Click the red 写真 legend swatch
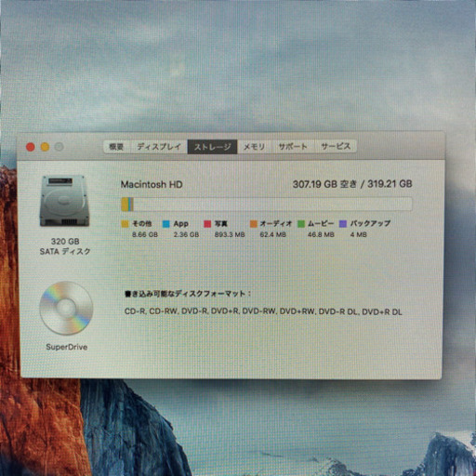This screenshot has width=476, height=476. coord(207,224)
